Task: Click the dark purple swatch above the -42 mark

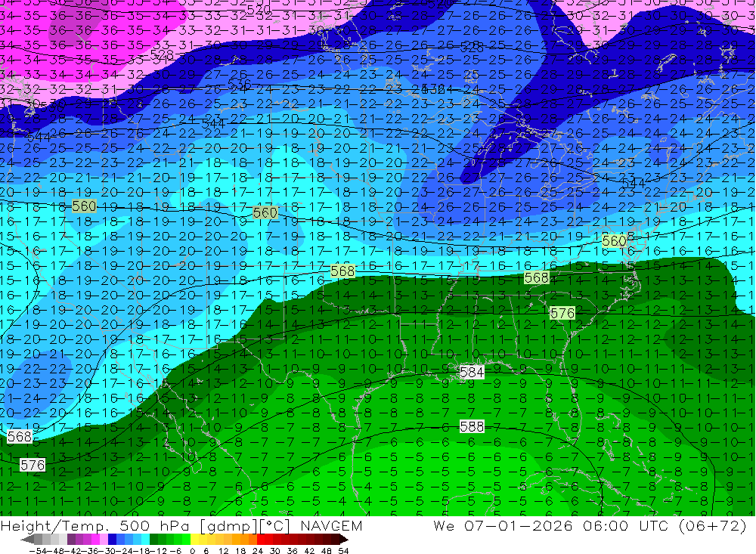Action: click(71, 540)
